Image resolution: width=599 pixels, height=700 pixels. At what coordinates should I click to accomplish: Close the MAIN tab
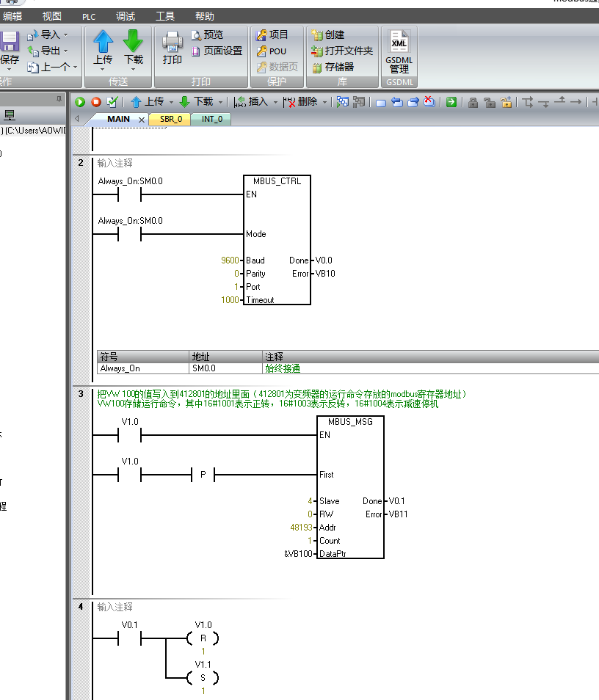click(x=142, y=120)
